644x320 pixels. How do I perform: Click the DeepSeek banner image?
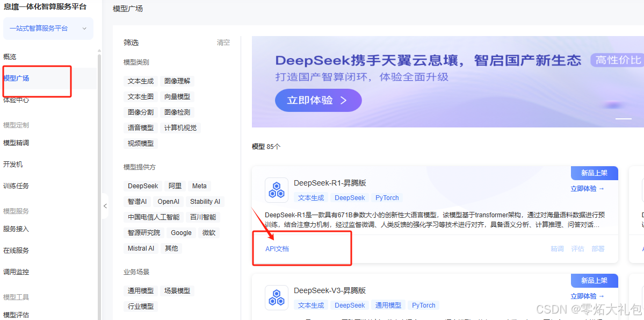(447, 82)
